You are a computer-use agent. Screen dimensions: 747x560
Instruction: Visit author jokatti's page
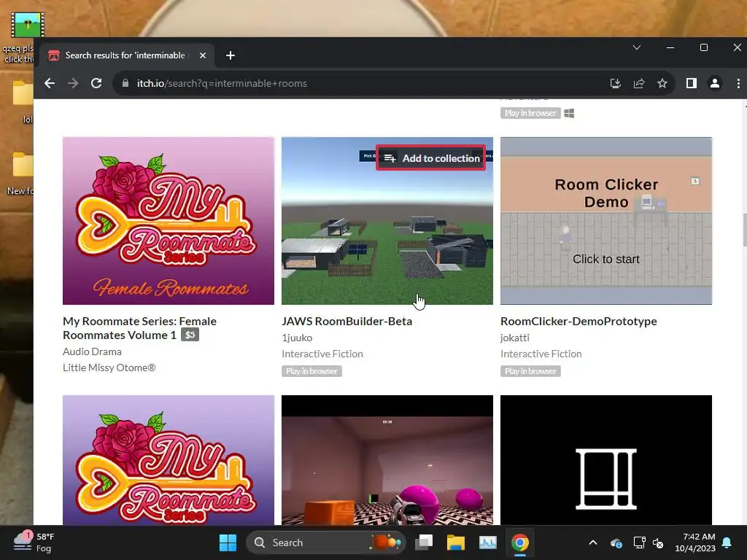pyautogui.click(x=514, y=338)
